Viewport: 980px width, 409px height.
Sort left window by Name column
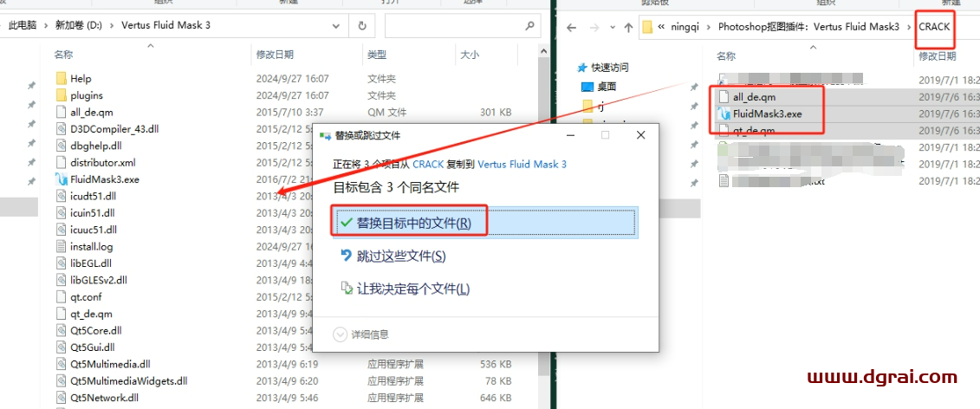pos(63,55)
